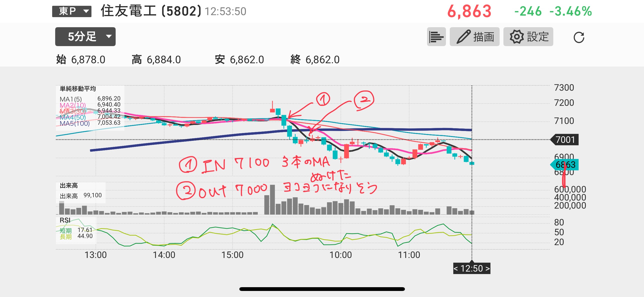Open the gear 設定 settings button
The height and width of the screenshot is (297, 644).
pyautogui.click(x=528, y=37)
